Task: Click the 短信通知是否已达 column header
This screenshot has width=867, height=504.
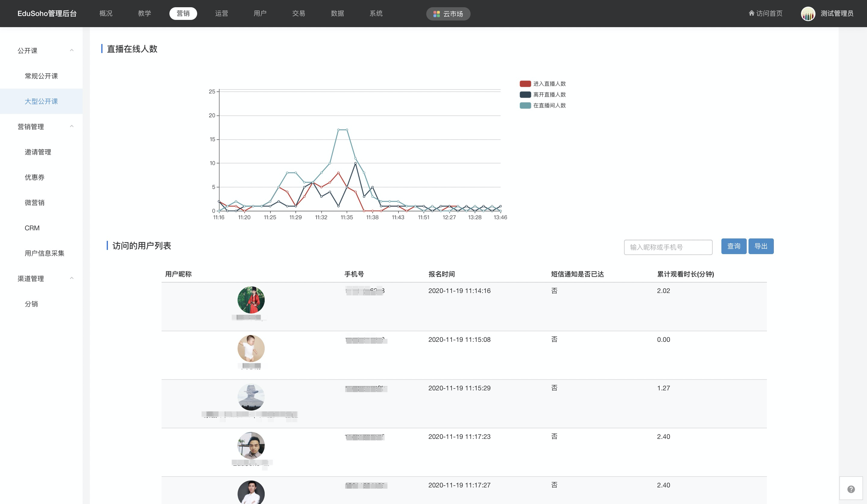Action: tap(577, 274)
